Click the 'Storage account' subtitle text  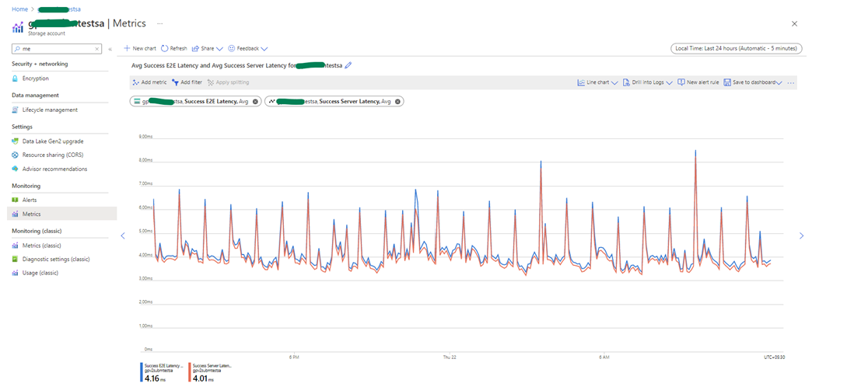[47, 33]
